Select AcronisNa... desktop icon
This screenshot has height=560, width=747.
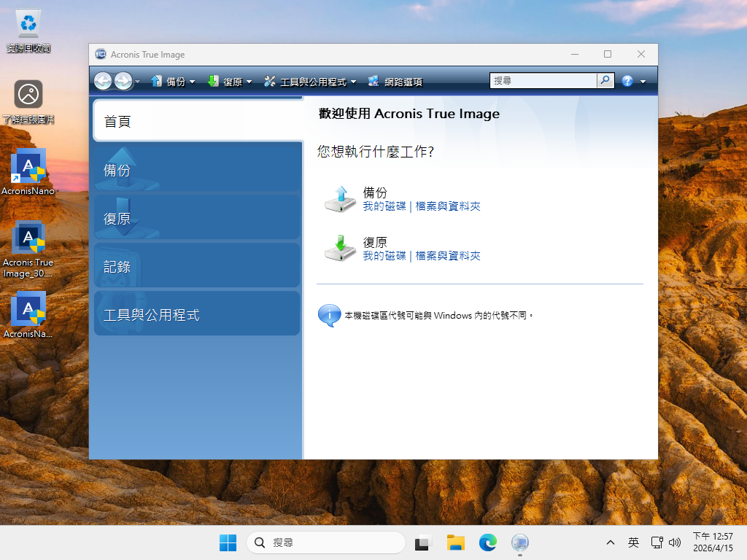pyautogui.click(x=28, y=315)
